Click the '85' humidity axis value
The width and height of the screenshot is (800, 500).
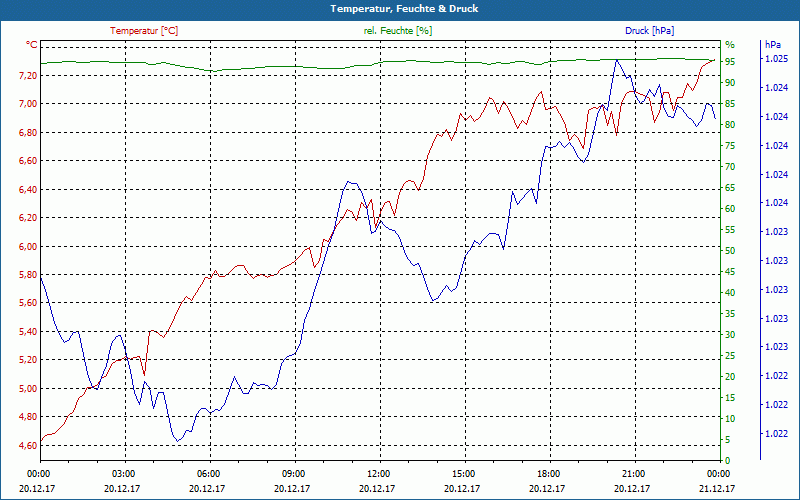tap(730, 104)
